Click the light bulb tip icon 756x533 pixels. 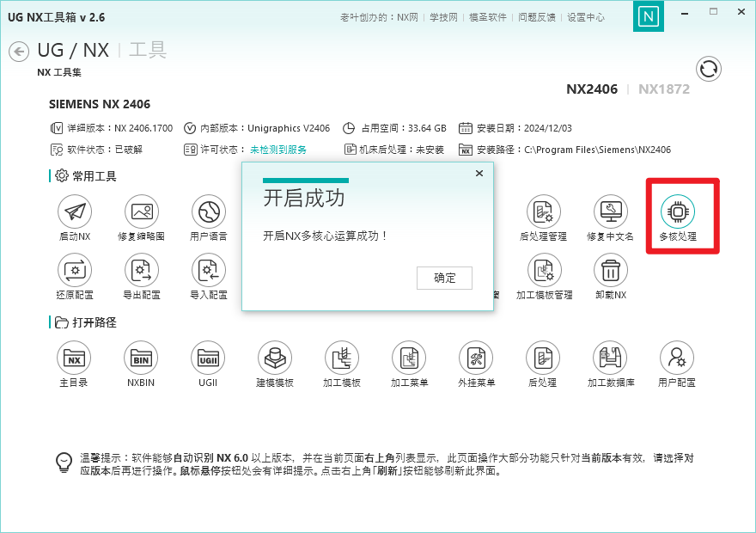pyautogui.click(x=64, y=463)
